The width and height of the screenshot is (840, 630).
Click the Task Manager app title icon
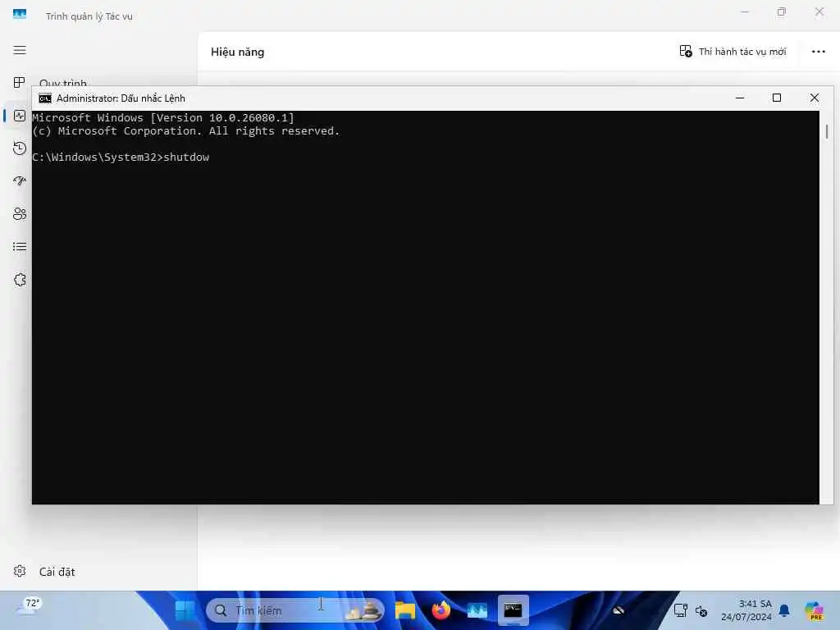[20, 15]
